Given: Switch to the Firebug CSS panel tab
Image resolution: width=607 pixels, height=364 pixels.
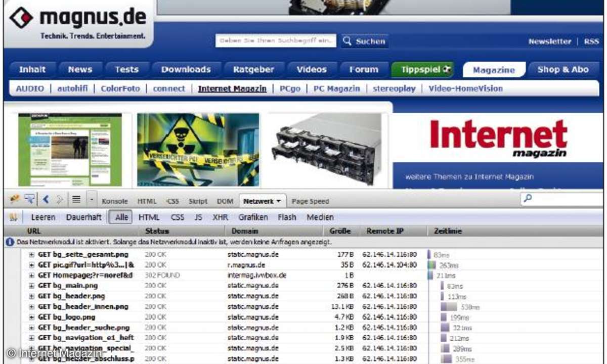Looking at the screenshot, I should [172, 201].
